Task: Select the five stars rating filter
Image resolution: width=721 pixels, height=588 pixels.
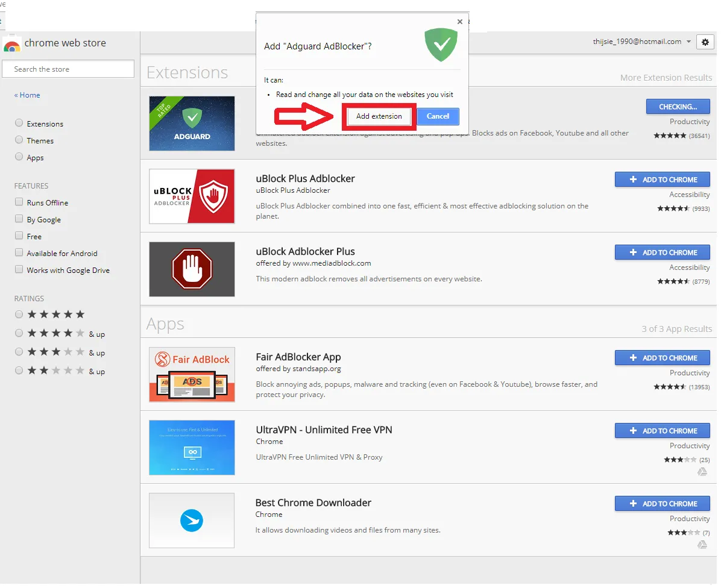Action: tap(19, 314)
